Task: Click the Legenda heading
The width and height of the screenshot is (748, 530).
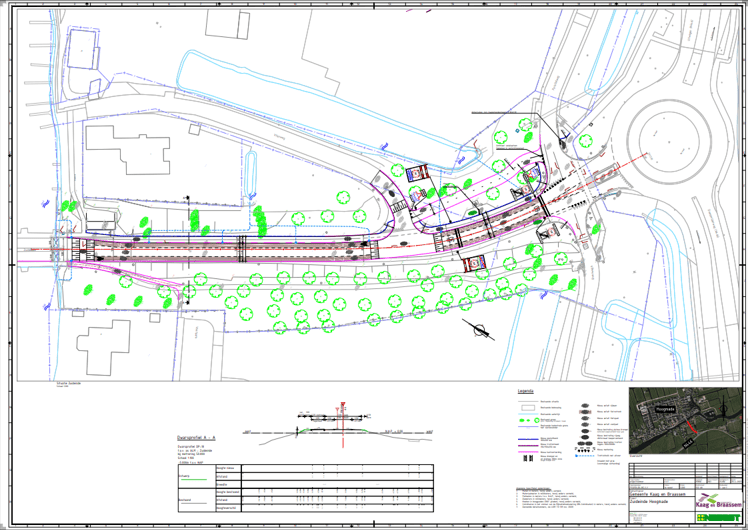Action: 524,391
